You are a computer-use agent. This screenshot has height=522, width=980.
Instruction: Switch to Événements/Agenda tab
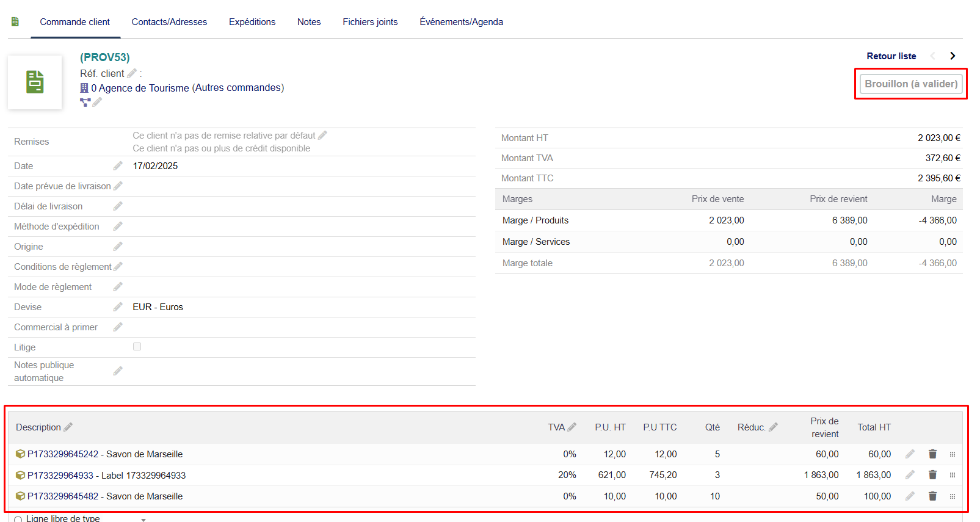coord(461,22)
